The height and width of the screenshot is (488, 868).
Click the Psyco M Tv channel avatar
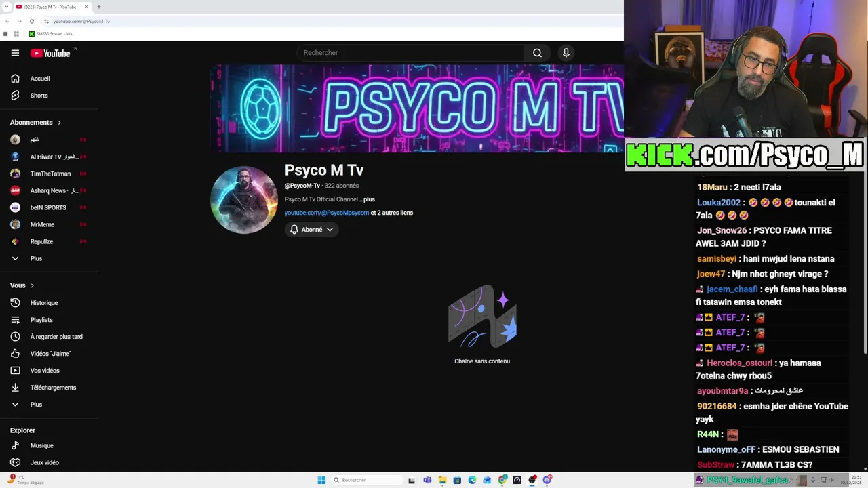coord(244,200)
